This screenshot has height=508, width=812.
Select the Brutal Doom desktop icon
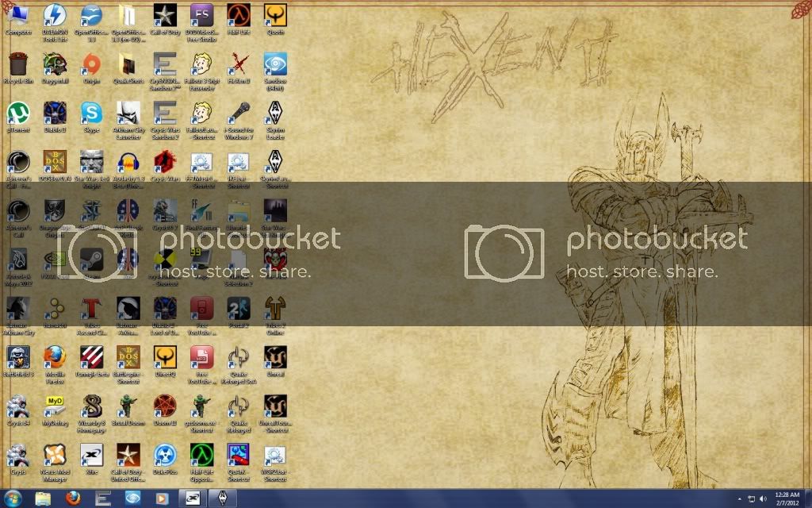tap(128, 406)
